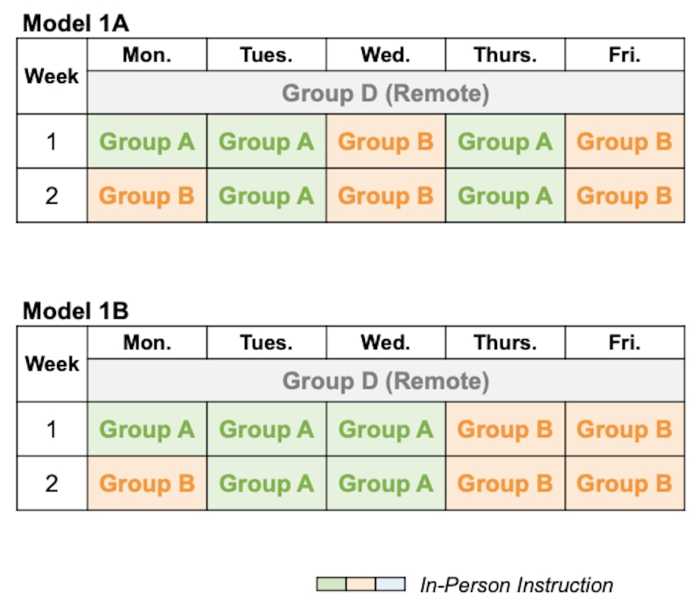Click week number 2 in Model 1B
700x598 pixels.
52,483
